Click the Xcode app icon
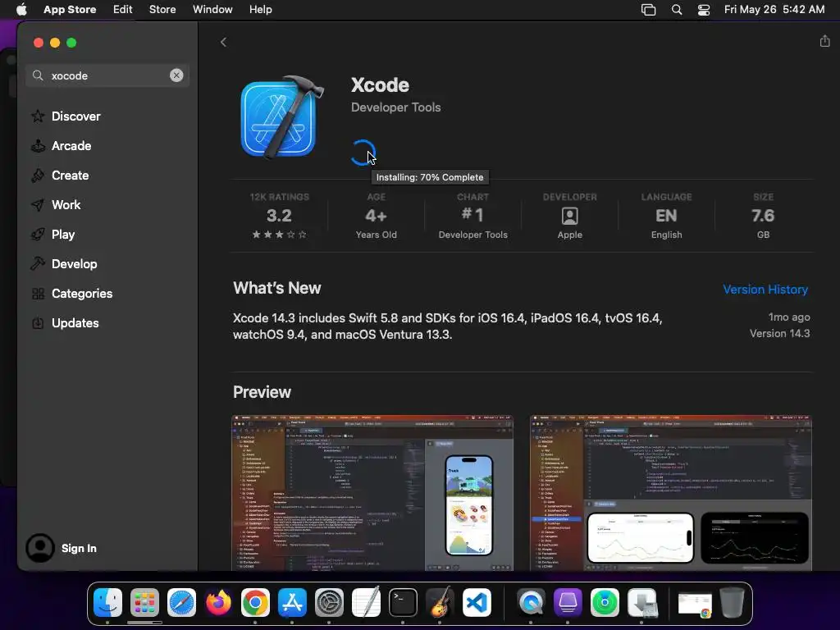The image size is (840, 630). (282, 118)
